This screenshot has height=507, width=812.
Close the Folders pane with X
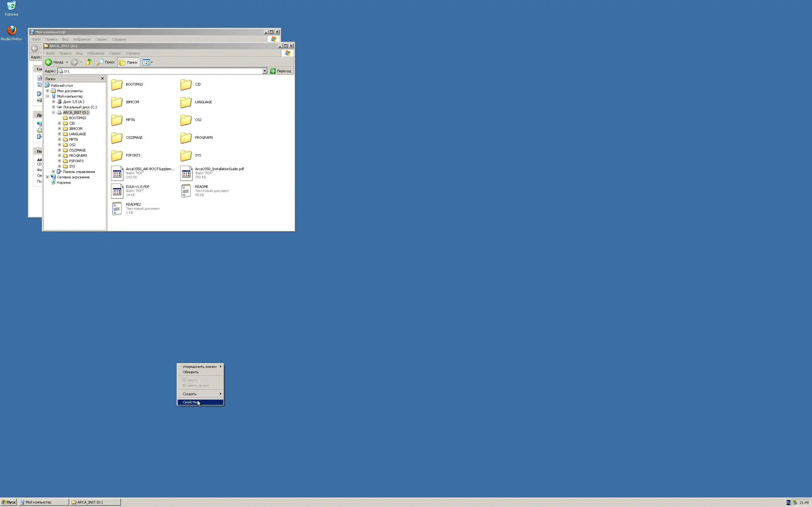pos(102,79)
